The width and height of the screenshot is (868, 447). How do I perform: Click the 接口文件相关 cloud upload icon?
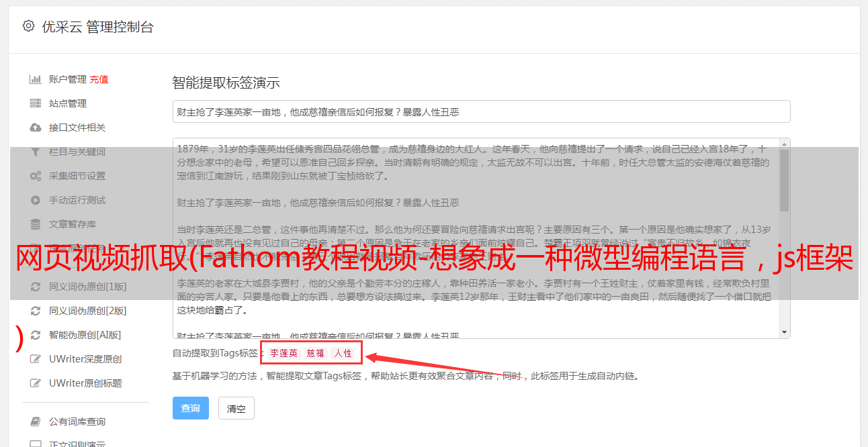(36, 128)
